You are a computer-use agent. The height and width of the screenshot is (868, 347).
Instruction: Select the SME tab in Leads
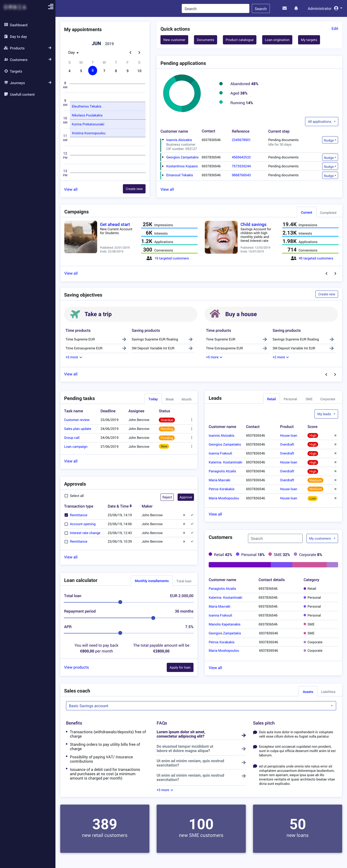point(309,399)
